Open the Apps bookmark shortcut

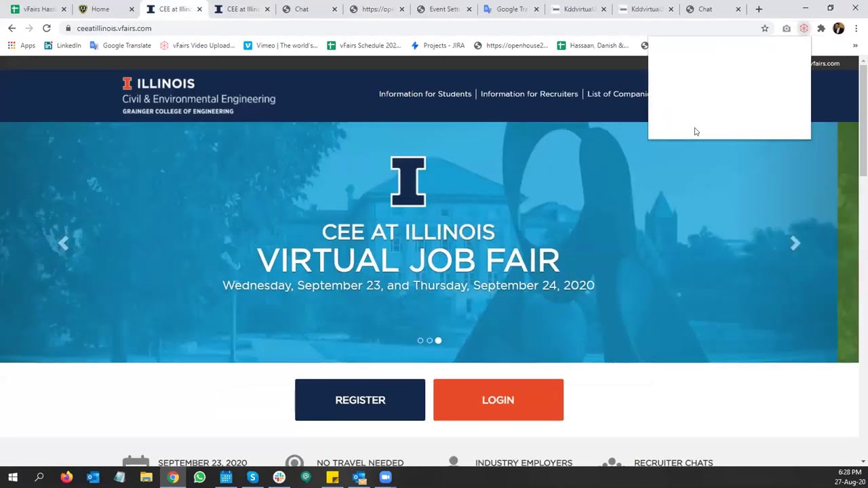pyautogui.click(x=21, y=45)
